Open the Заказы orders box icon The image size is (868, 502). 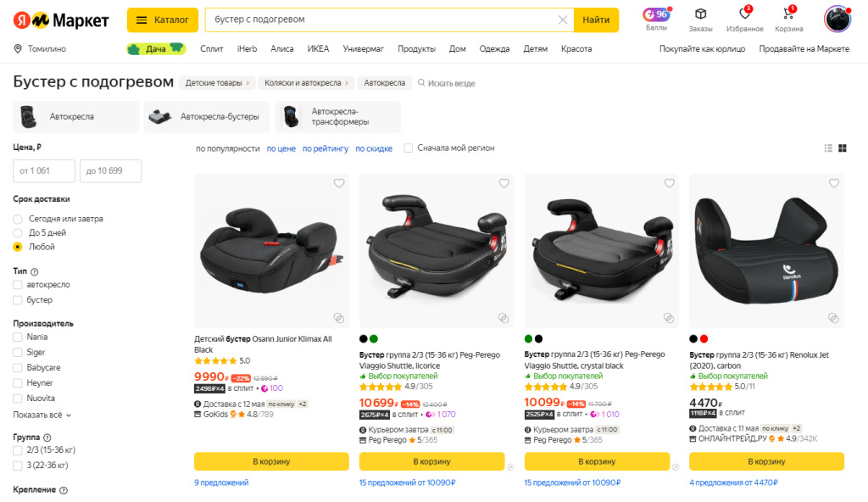tap(700, 15)
